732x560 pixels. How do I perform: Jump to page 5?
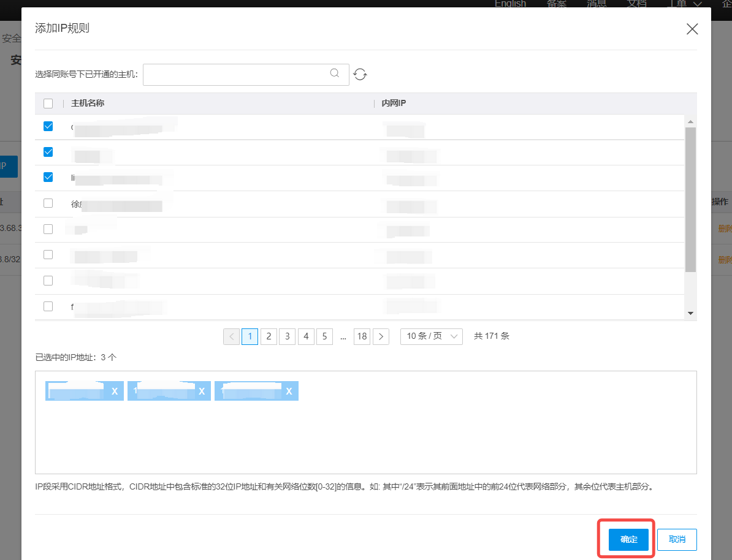click(x=325, y=336)
